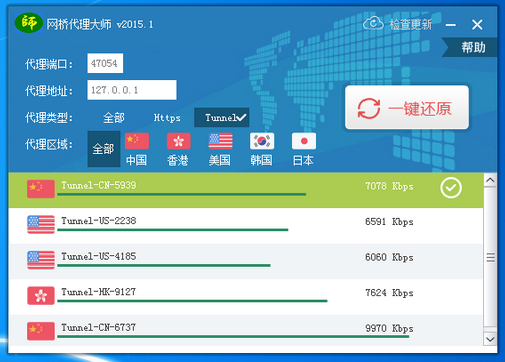Screen dimensions: 505x362
Task: Click the 6591 Kbps speed value
Action: [389, 222]
